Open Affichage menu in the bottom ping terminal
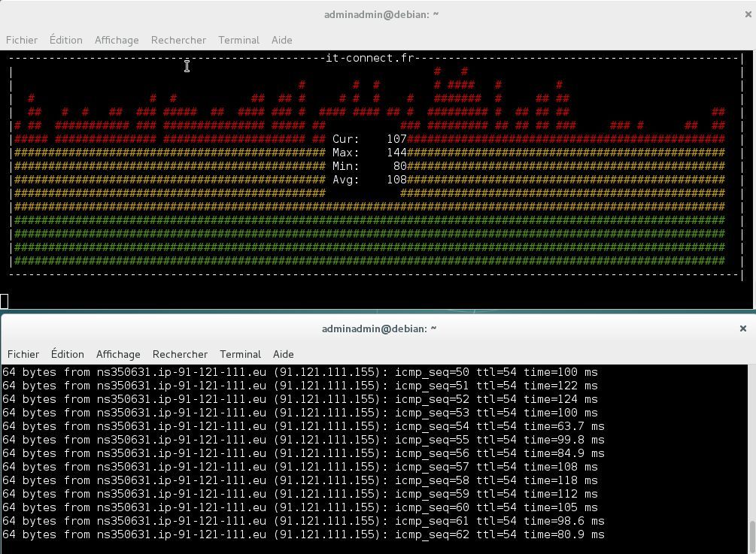Screen dimensions: 756x554 point(118,354)
